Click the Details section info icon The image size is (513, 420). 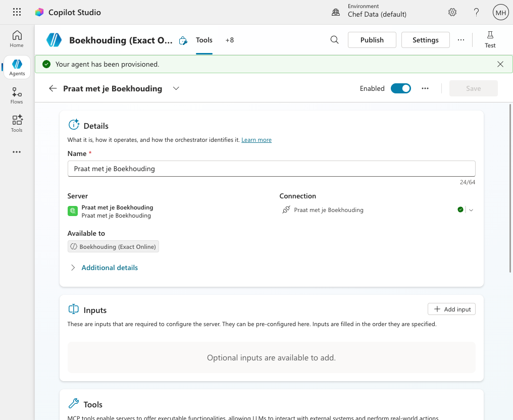click(x=74, y=125)
